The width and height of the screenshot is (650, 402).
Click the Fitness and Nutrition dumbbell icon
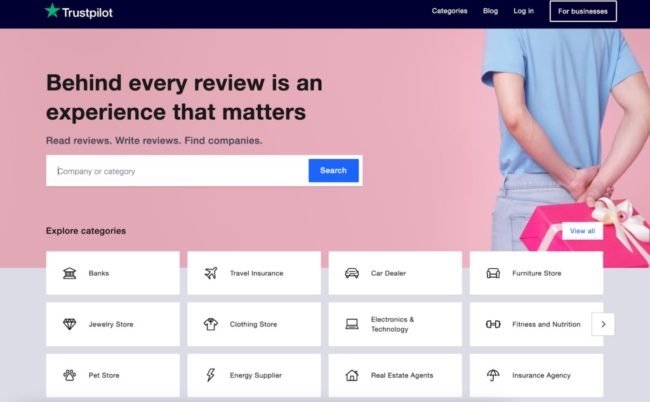[493, 324]
